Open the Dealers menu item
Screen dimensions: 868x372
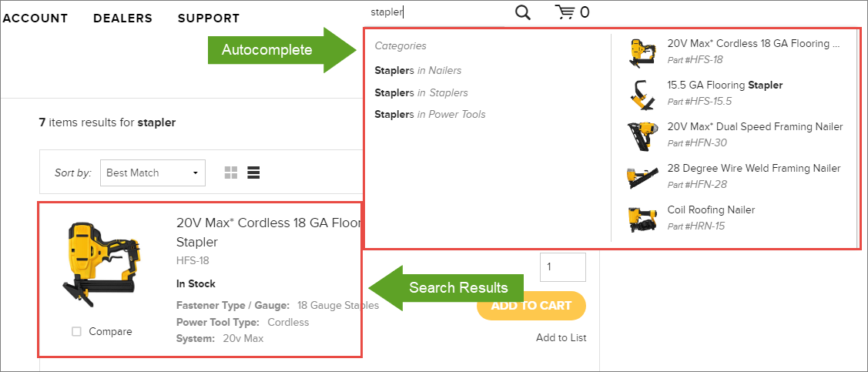(123, 18)
